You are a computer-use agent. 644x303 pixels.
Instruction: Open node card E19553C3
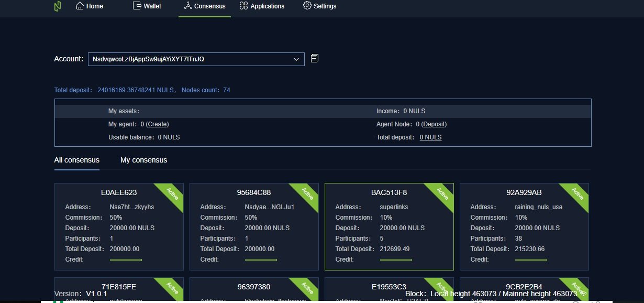click(x=389, y=290)
